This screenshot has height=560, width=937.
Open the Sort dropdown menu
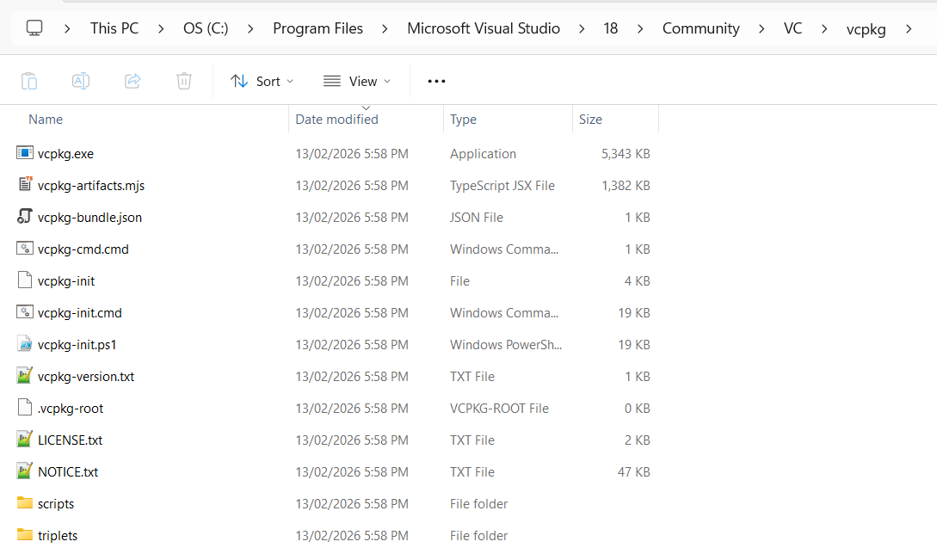coord(262,81)
